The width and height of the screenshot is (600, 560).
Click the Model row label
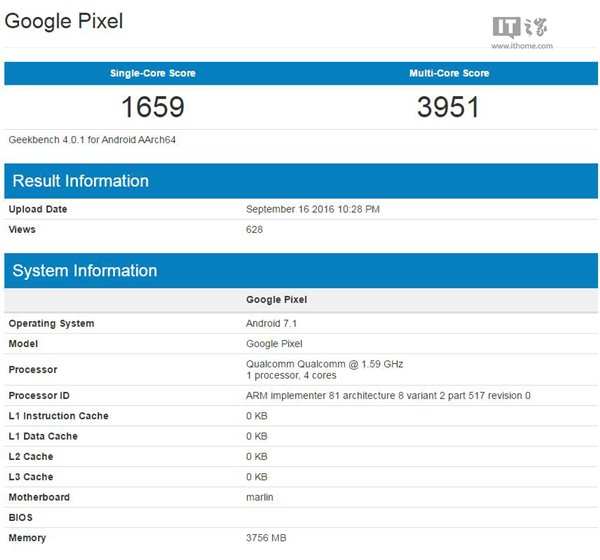(x=23, y=344)
